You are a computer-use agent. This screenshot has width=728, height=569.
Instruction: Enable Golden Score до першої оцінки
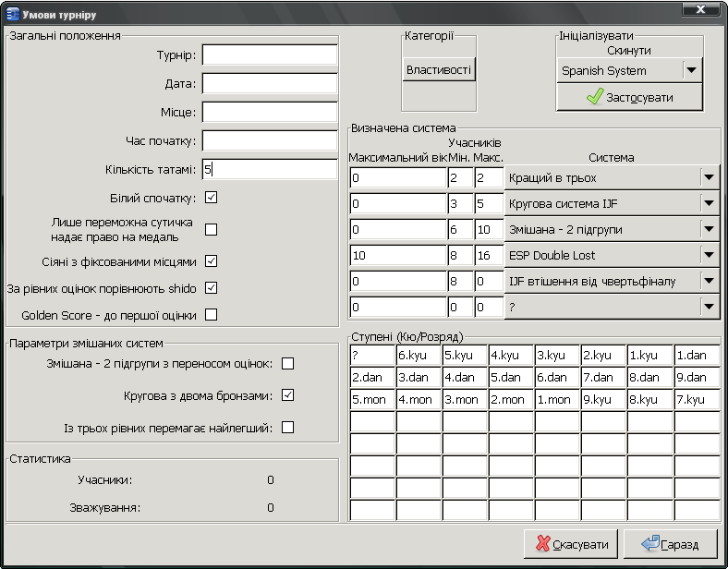coord(211,315)
